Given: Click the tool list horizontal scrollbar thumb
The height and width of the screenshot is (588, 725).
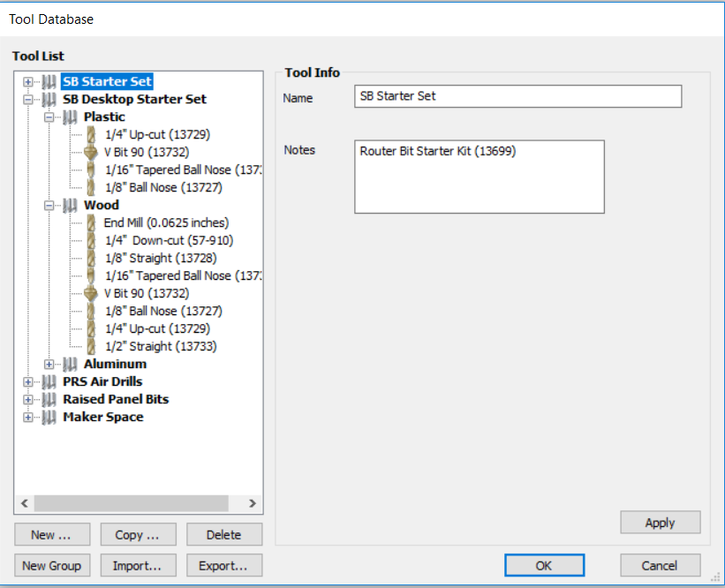Looking at the screenshot, I should [132, 503].
